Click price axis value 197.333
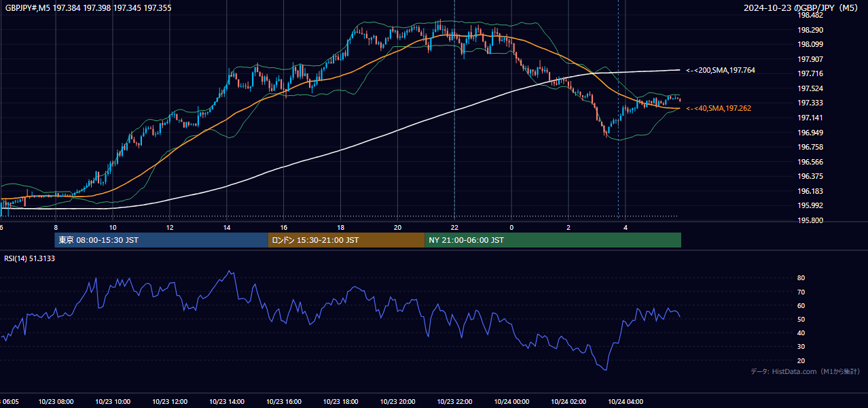Screen dimensions: 868x408 click(x=810, y=103)
